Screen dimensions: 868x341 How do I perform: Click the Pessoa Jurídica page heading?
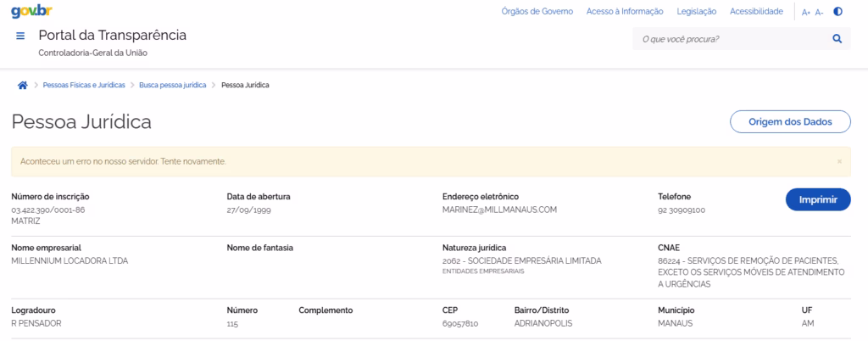(x=81, y=122)
